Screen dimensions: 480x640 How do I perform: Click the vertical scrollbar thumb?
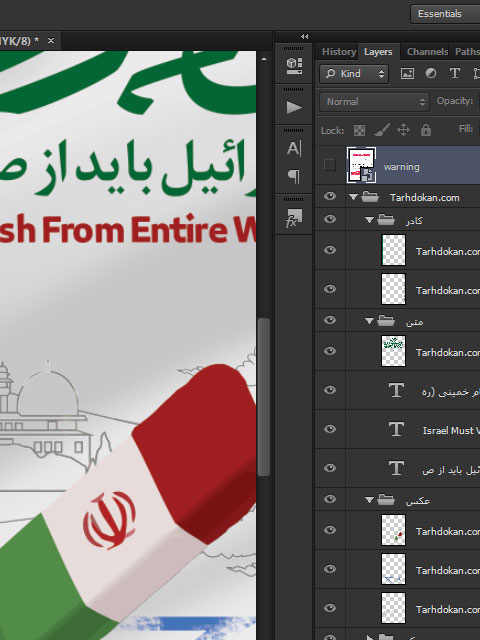pos(264,397)
